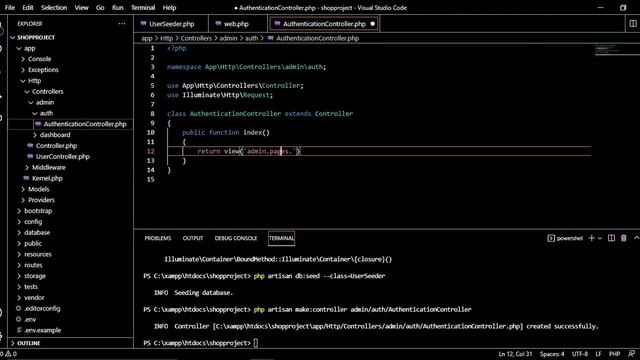Image resolution: width=640 pixels, height=360 pixels.
Task: Expand the dashboard folder
Action: click(35, 135)
